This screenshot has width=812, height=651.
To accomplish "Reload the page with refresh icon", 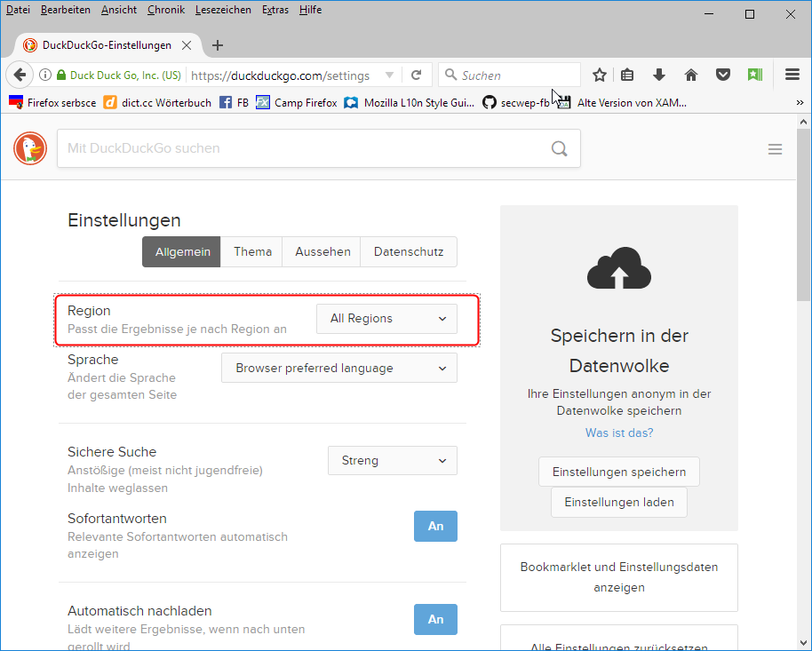I will coord(416,75).
